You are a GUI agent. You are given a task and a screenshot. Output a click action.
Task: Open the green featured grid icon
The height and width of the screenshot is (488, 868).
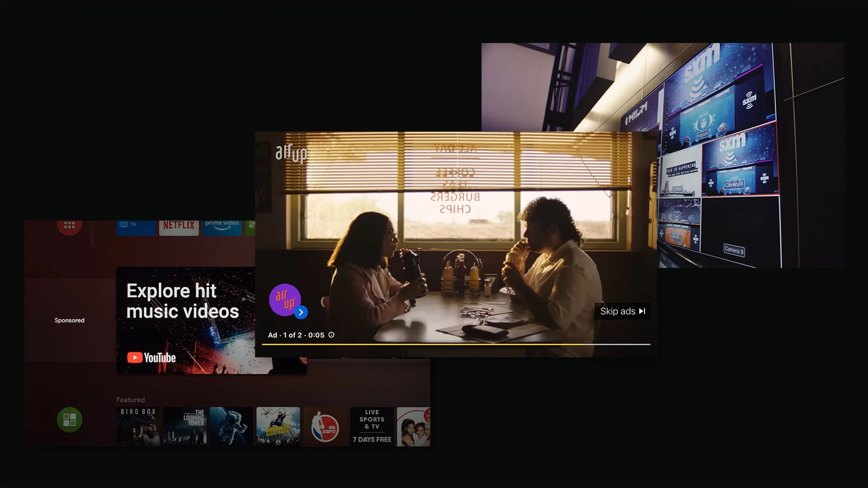pyautogui.click(x=70, y=420)
